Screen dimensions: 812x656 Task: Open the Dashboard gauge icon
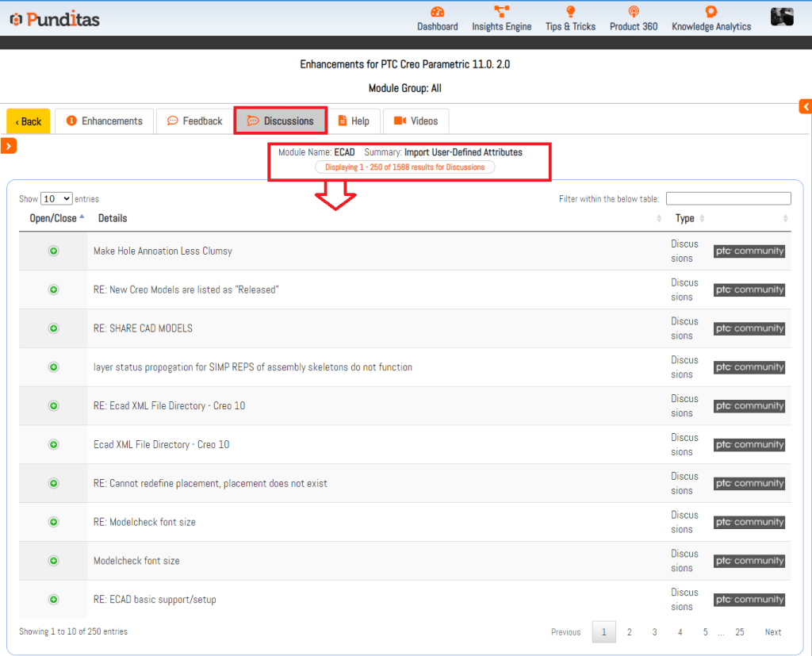pos(437,12)
